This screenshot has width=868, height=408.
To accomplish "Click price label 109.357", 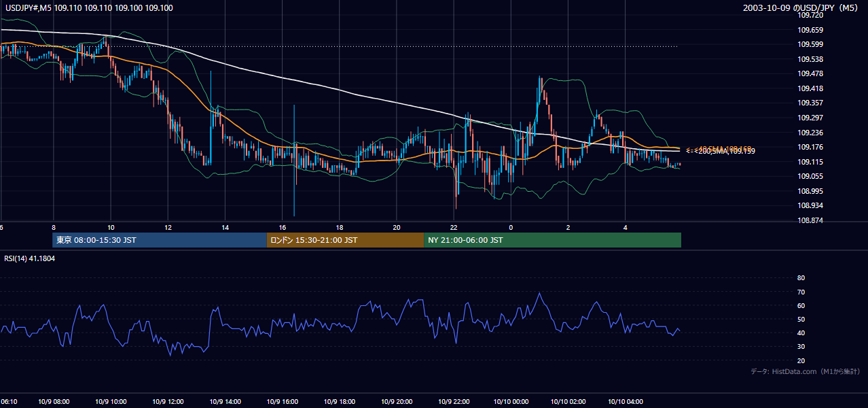I will click(810, 103).
